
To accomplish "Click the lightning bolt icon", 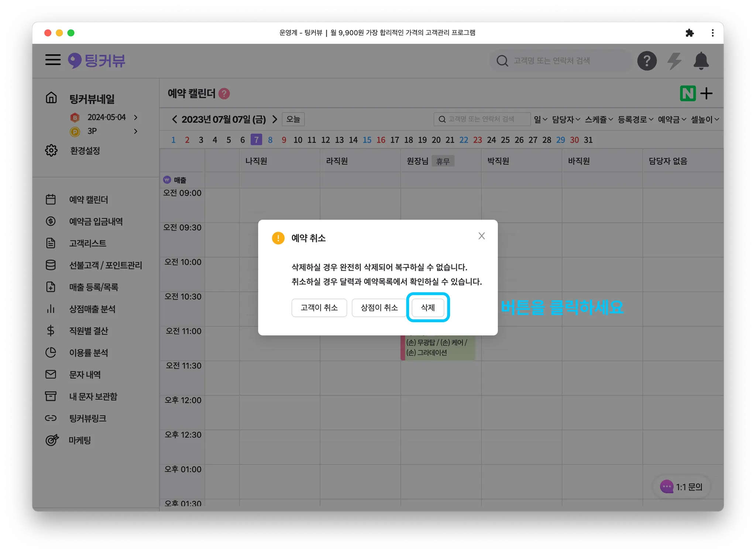I will pos(674,61).
